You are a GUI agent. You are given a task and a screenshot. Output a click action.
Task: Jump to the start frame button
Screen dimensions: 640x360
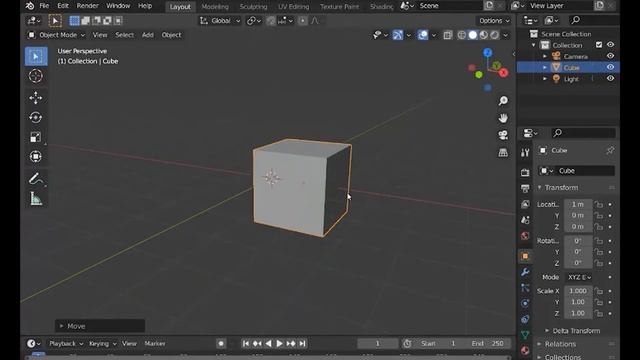click(246, 344)
